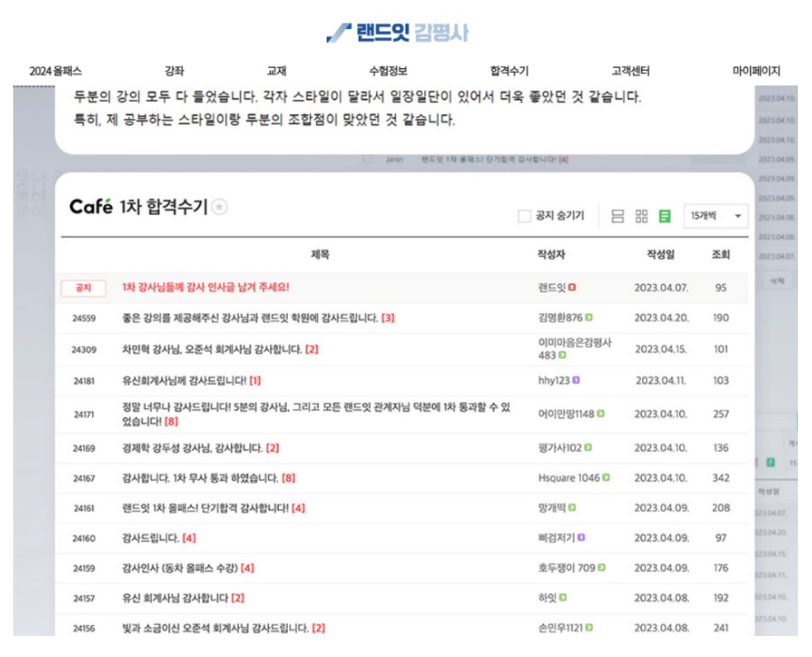Open comments [8] on 1차 무사 통과 post
The height and width of the screenshot is (657, 812).
click(289, 478)
